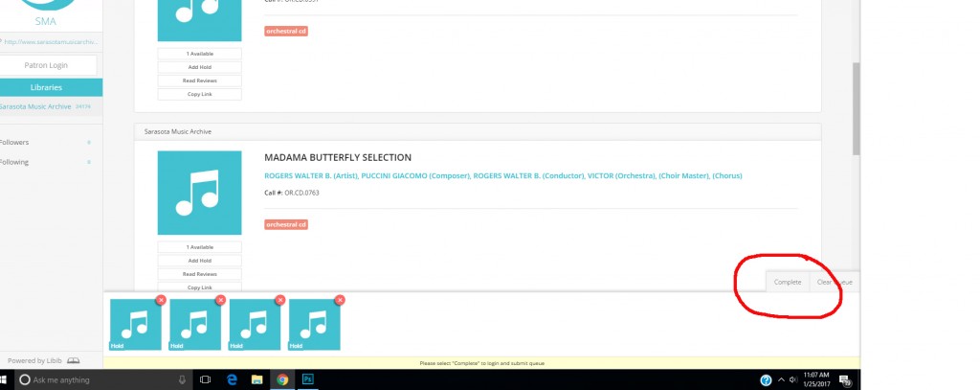This screenshot has width=980, height=390.
Task: Follow ROGERS WALTER B. (Artist) link
Action: click(311, 176)
